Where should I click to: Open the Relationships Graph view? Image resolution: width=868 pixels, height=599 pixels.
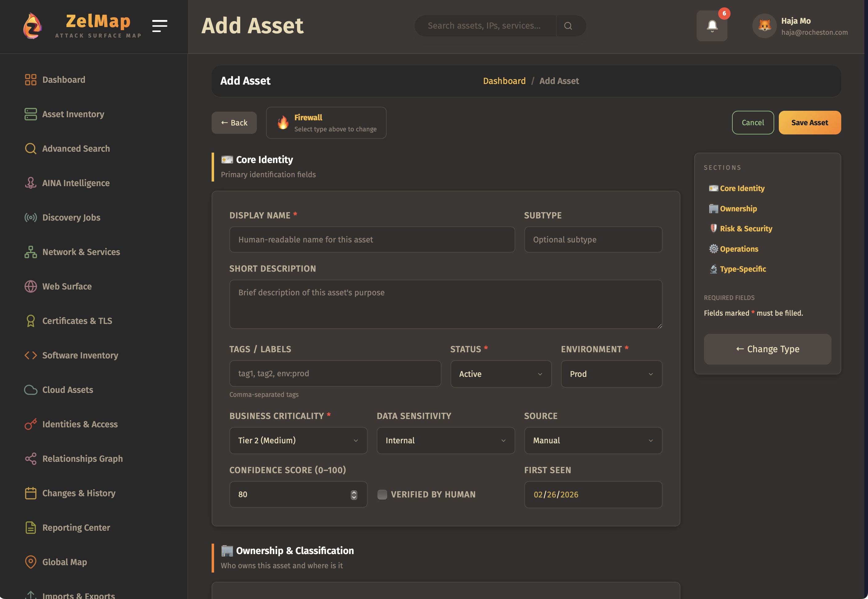pos(82,458)
